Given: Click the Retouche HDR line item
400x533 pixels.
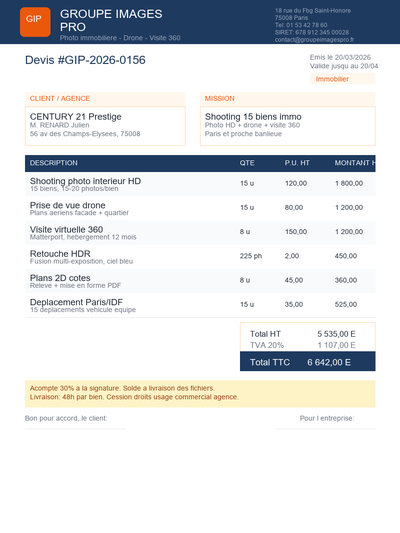Looking at the screenshot, I should point(200,257).
